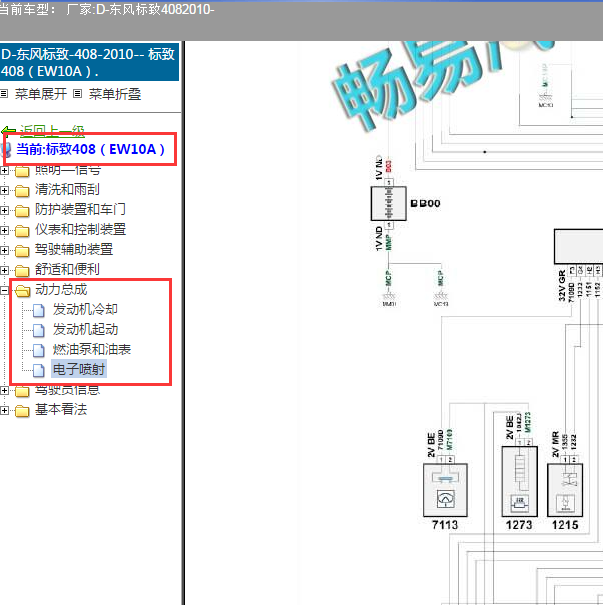Screen dimensions: 603x605
Task: Select the 防护装置和车门 tree label
Action: (80, 209)
